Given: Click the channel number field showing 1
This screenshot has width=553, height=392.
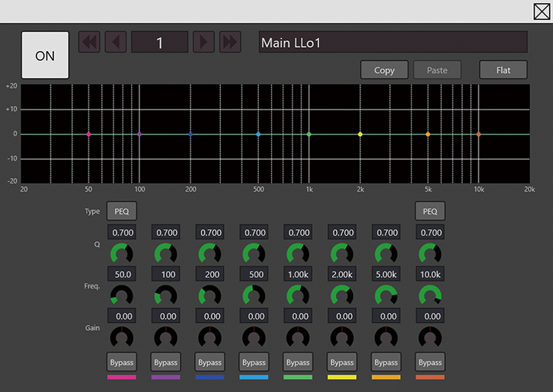Looking at the screenshot, I should click(160, 43).
